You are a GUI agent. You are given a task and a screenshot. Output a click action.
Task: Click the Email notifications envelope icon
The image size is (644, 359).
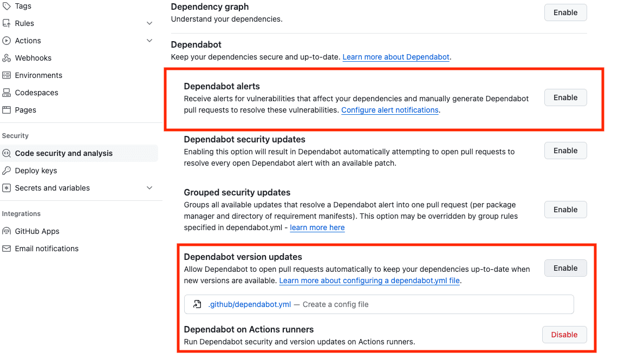(x=6, y=249)
